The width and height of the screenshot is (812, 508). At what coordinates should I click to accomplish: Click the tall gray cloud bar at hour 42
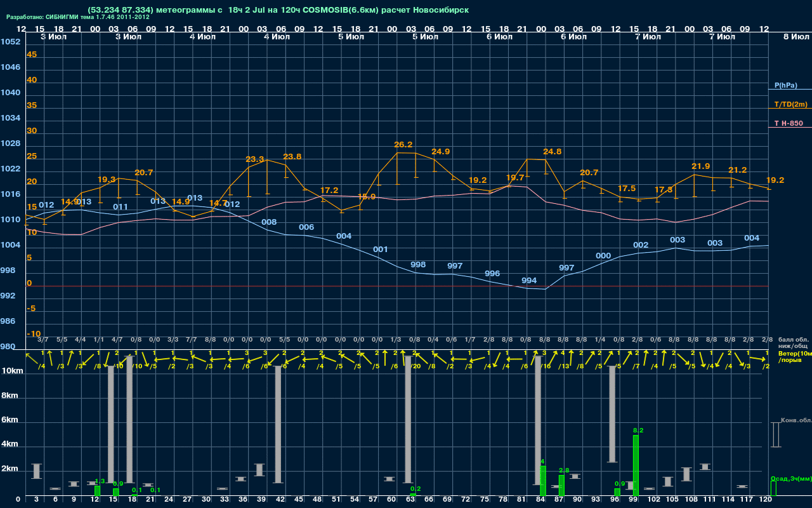pos(278,424)
